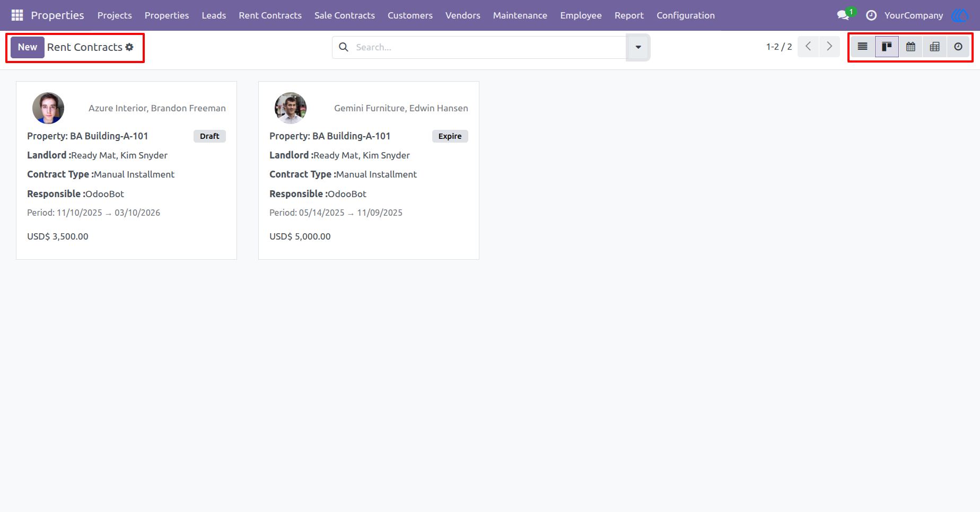This screenshot has height=512, width=980.
Task: Click the Draft status badge
Action: click(x=209, y=136)
